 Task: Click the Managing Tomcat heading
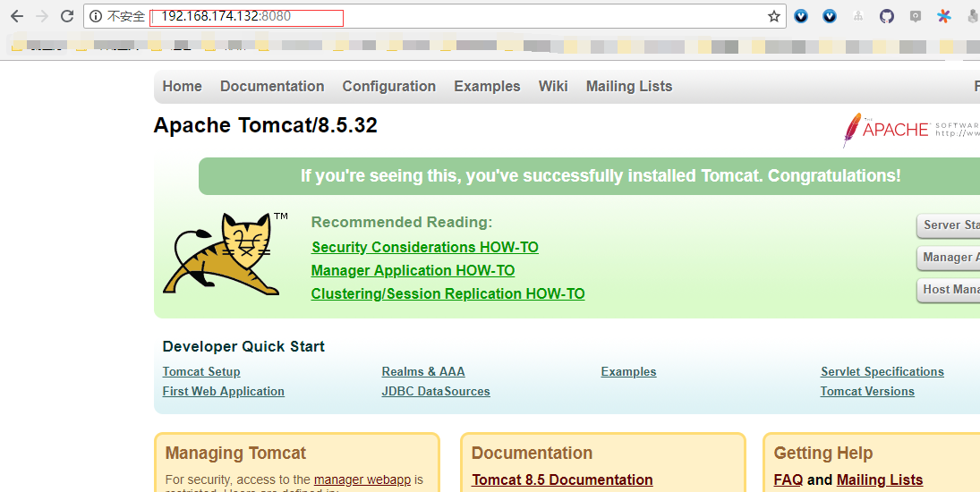click(235, 453)
